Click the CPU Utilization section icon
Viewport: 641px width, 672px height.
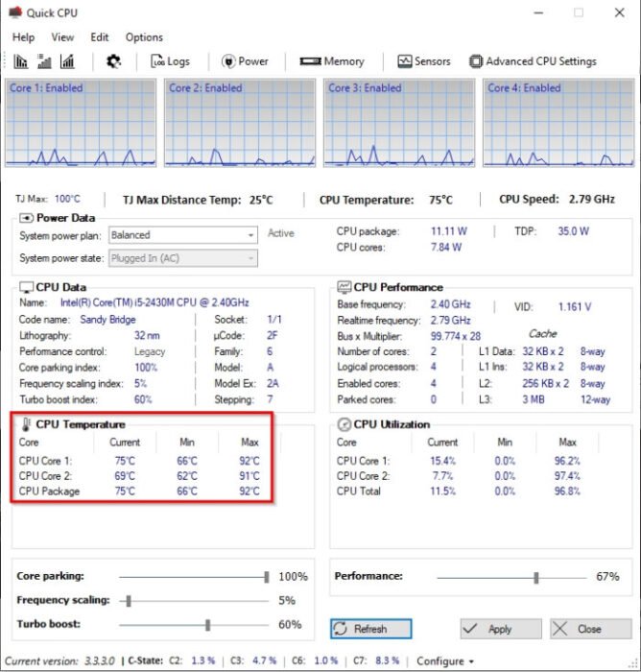[x=344, y=424]
